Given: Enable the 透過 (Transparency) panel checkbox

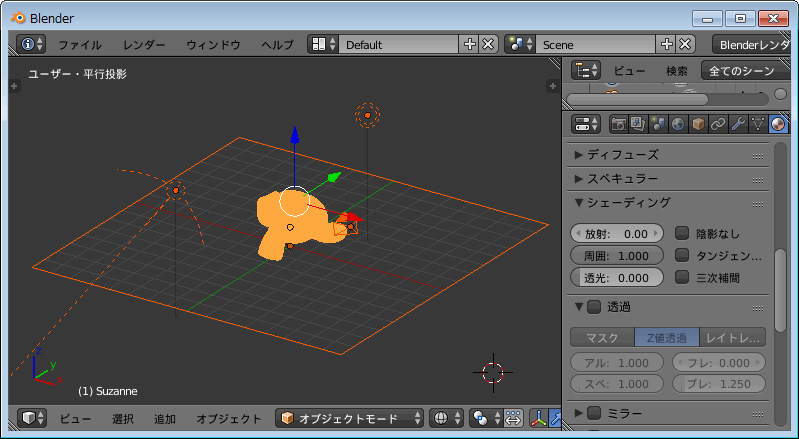Looking at the screenshot, I should click(594, 307).
